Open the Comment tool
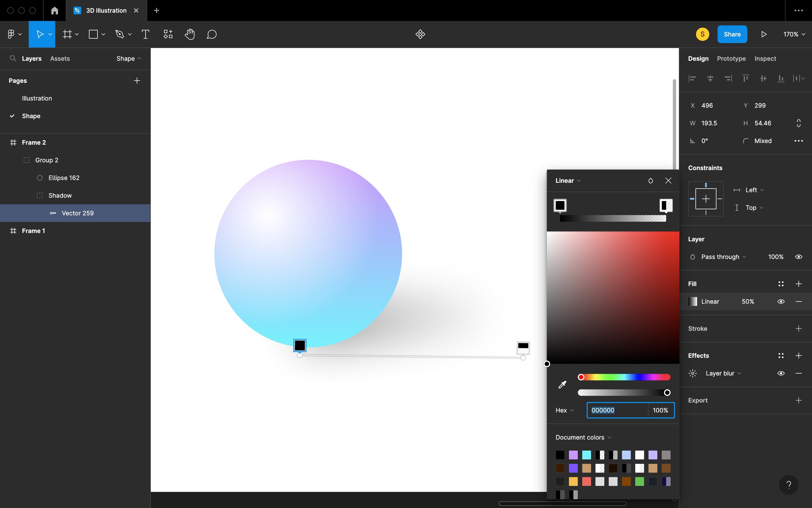 (211, 34)
